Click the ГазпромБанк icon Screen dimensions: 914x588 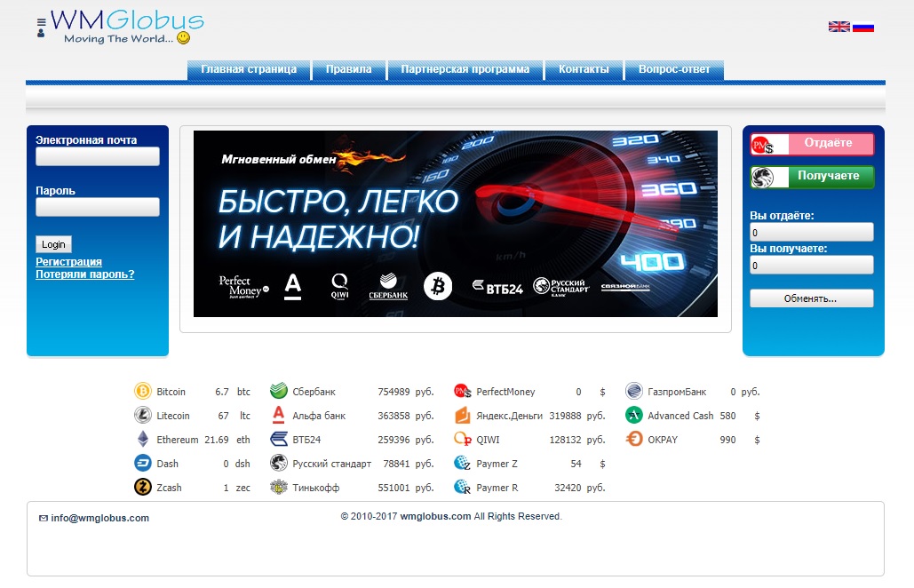point(633,391)
